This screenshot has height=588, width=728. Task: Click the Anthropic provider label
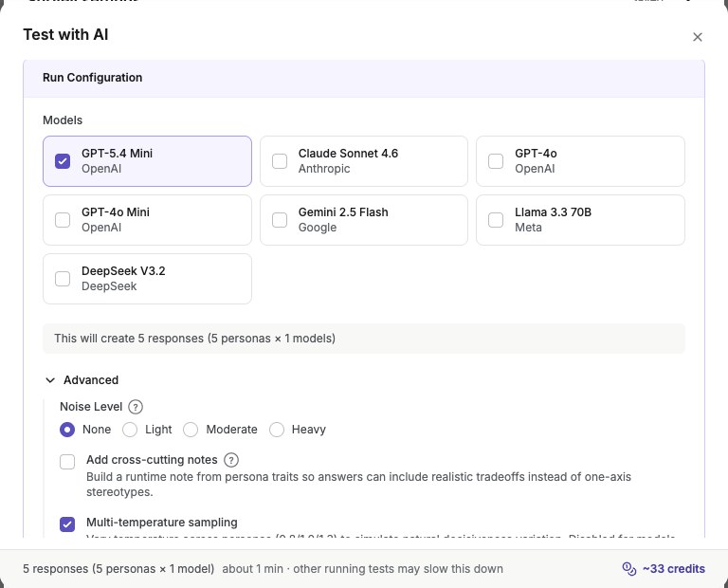tap(324, 169)
